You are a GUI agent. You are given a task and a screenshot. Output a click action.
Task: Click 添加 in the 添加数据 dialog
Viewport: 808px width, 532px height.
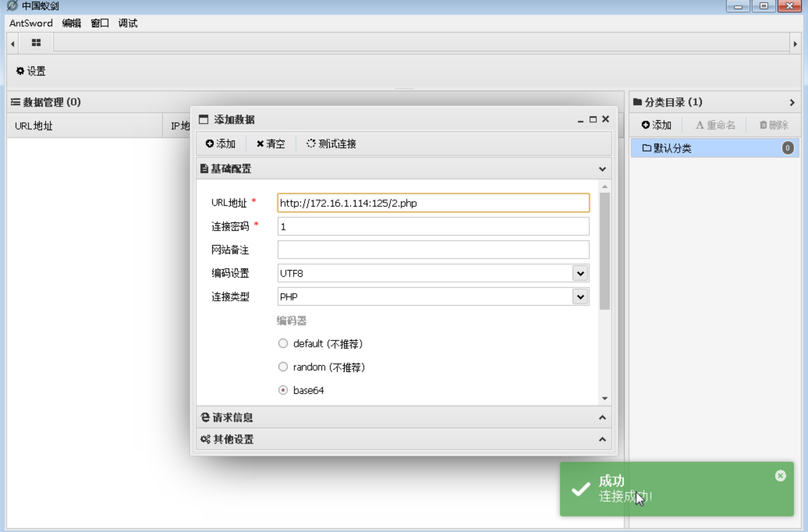221,144
